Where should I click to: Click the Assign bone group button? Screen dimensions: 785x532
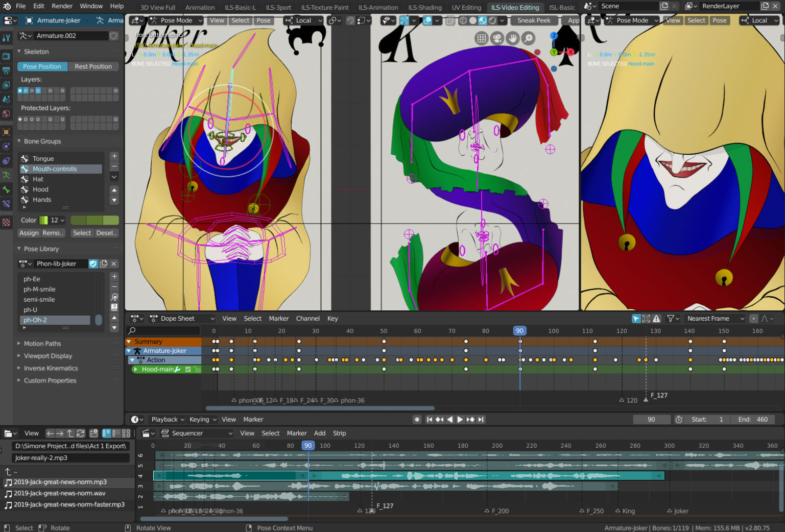[29, 233]
